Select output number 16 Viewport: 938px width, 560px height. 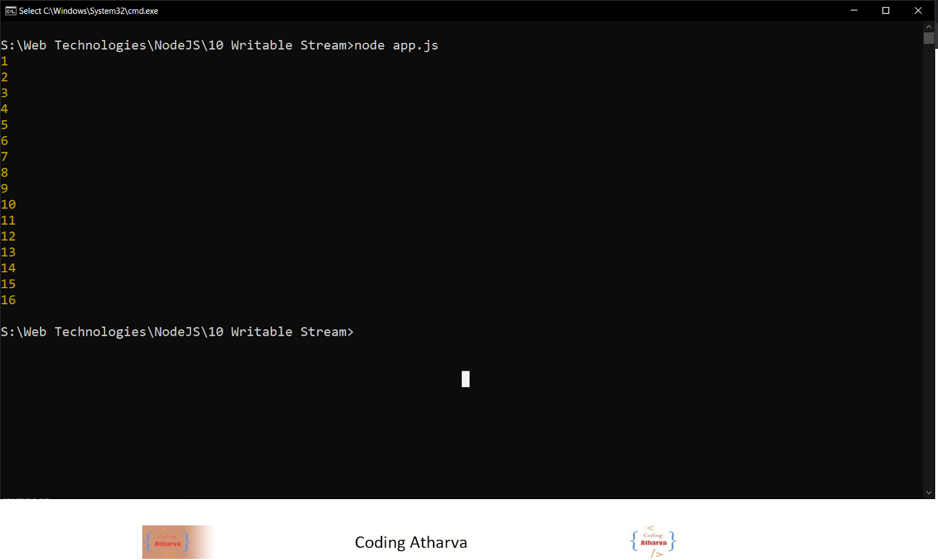click(x=8, y=300)
